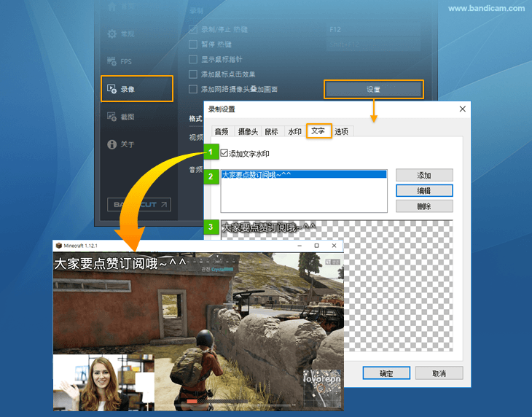This screenshot has height=417, width=532.
Task: Close the Minecraft 1.12.1 window
Action: click(334, 246)
